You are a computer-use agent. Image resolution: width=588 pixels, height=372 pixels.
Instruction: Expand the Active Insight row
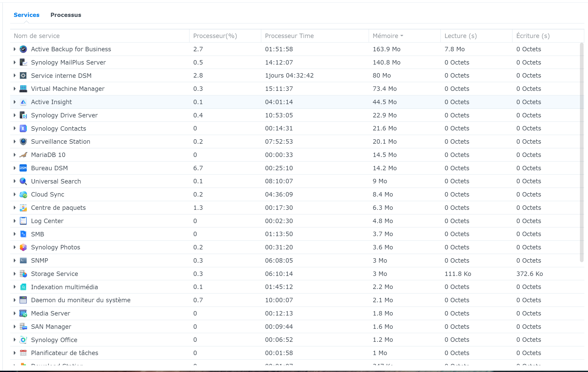[15, 102]
